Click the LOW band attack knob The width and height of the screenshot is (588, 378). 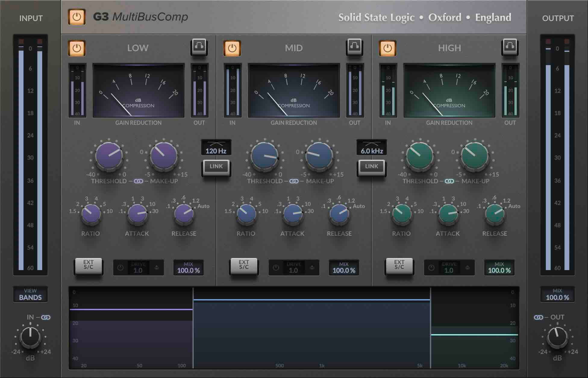click(x=138, y=214)
